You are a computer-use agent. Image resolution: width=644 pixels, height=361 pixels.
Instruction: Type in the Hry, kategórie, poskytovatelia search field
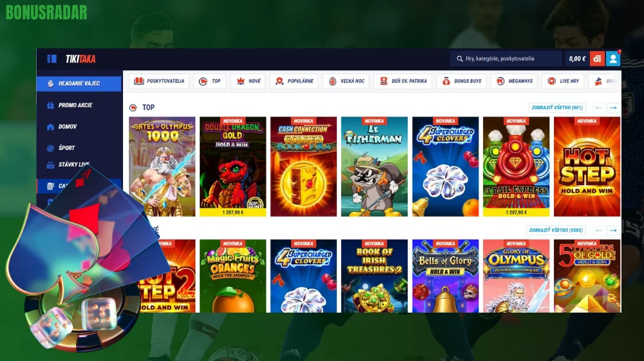click(511, 59)
